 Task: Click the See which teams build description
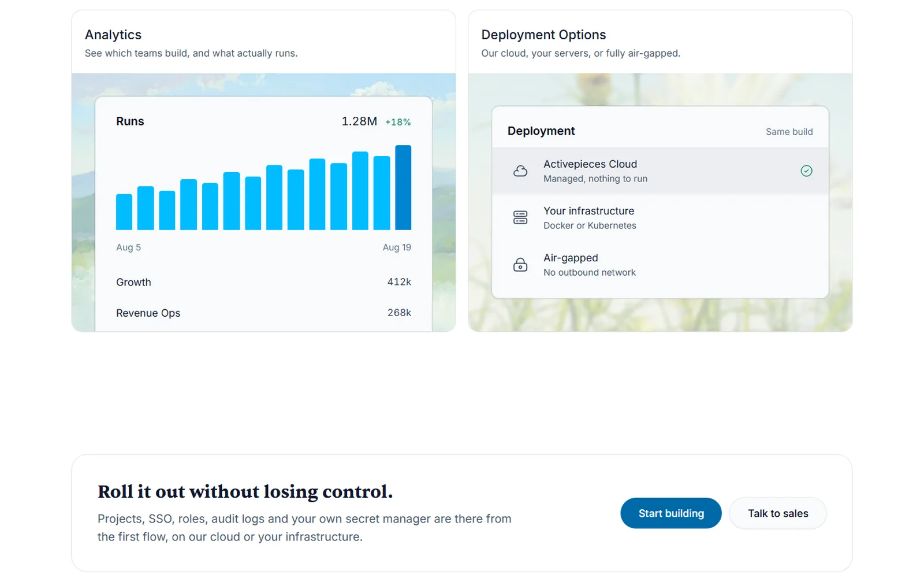click(191, 53)
